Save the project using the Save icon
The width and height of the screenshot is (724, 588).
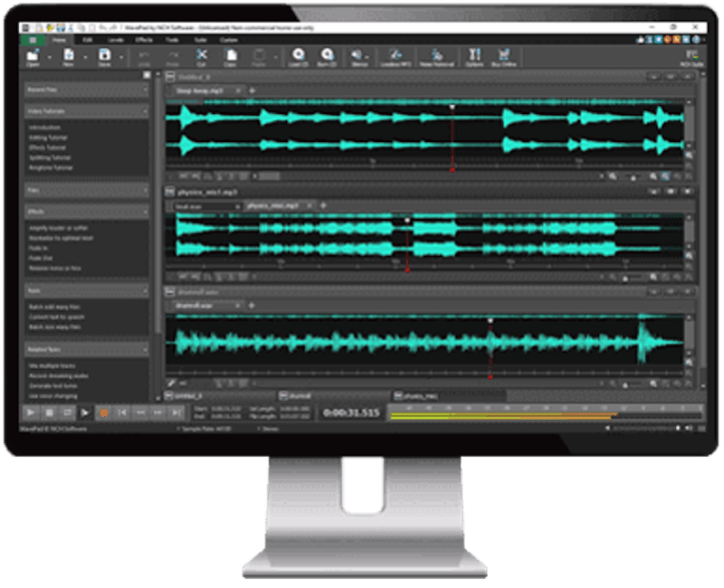point(104,57)
